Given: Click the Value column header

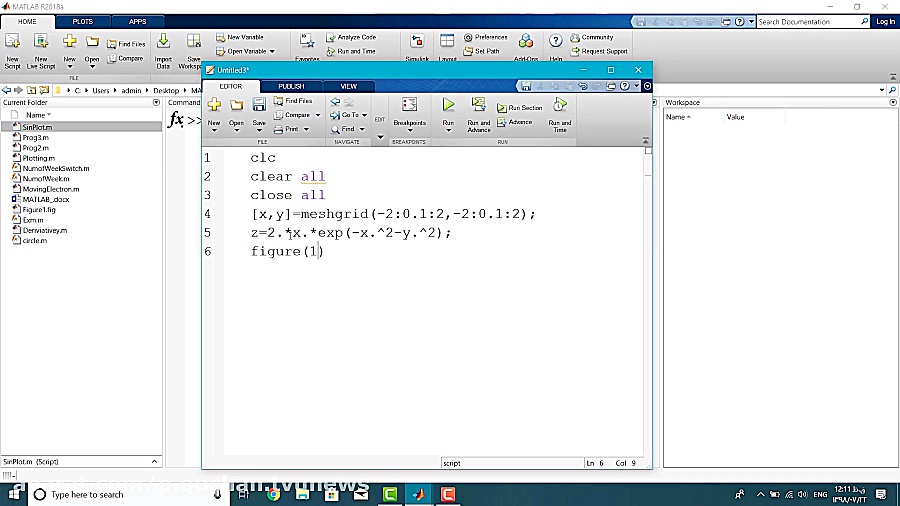Looking at the screenshot, I should click(735, 117).
